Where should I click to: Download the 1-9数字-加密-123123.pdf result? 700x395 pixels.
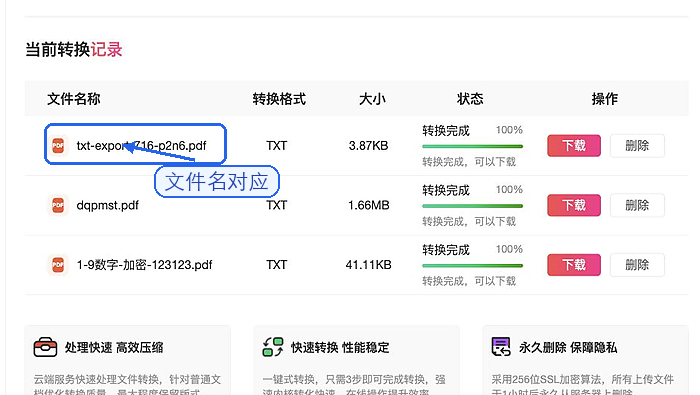pyautogui.click(x=574, y=265)
